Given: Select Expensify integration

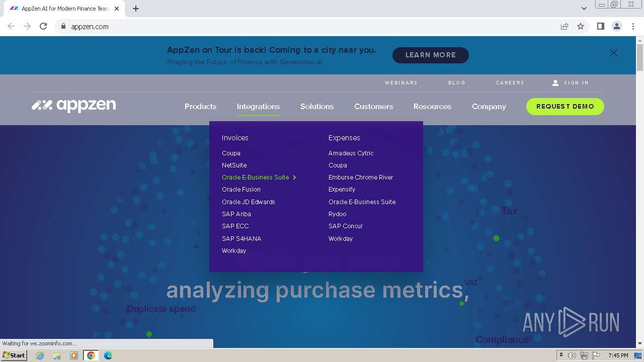Looking at the screenshot, I should click(342, 190).
